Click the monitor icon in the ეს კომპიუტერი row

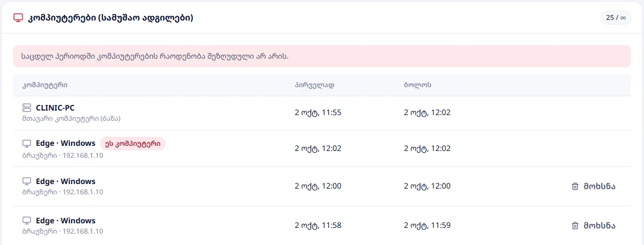pyautogui.click(x=27, y=144)
